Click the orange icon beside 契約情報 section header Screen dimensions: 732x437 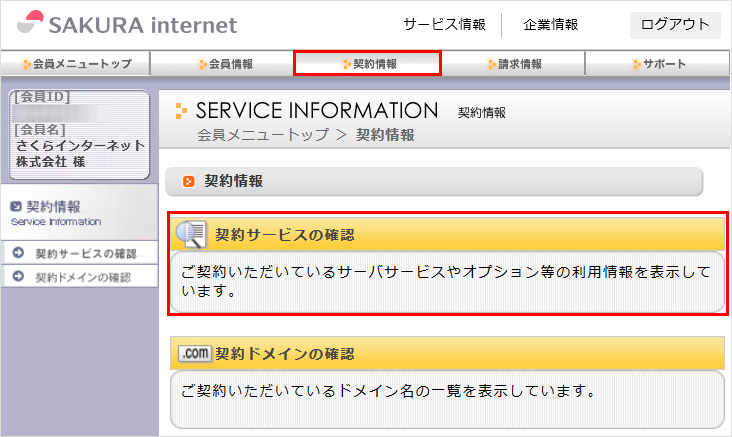point(189,181)
